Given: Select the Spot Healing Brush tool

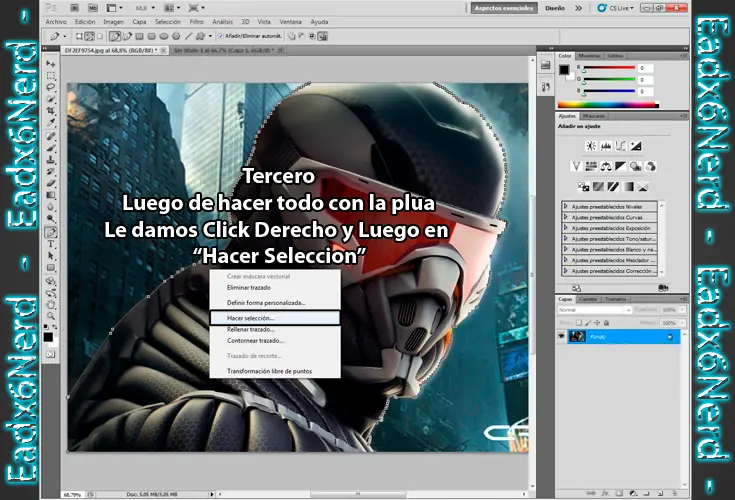Looking at the screenshot, I should [x=51, y=136].
